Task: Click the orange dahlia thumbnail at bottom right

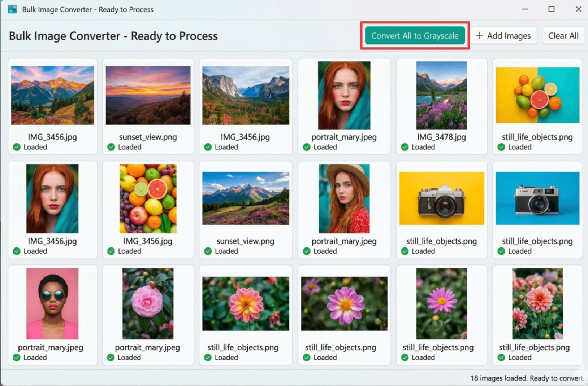Action: tap(537, 303)
